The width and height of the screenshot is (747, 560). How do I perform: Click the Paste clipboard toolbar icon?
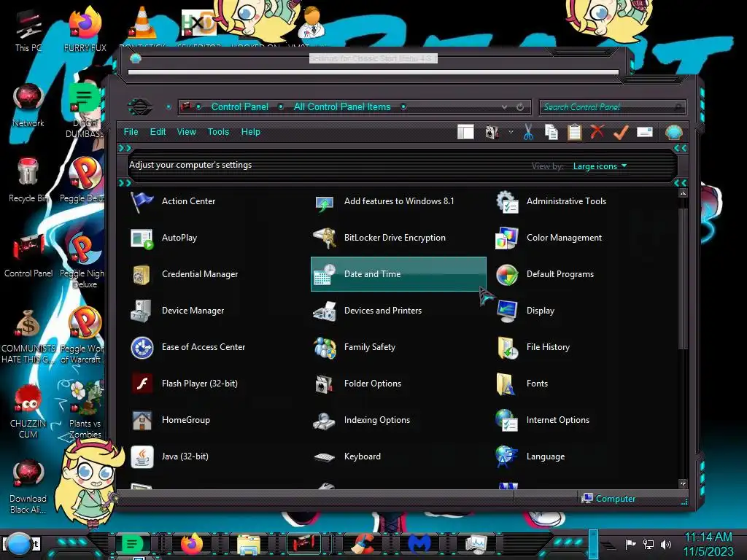tap(575, 132)
